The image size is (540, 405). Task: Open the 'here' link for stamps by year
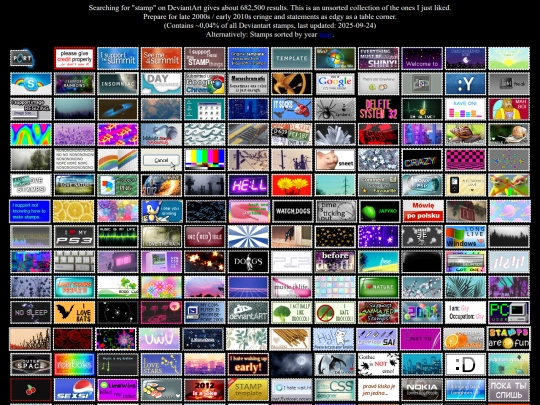click(325, 35)
